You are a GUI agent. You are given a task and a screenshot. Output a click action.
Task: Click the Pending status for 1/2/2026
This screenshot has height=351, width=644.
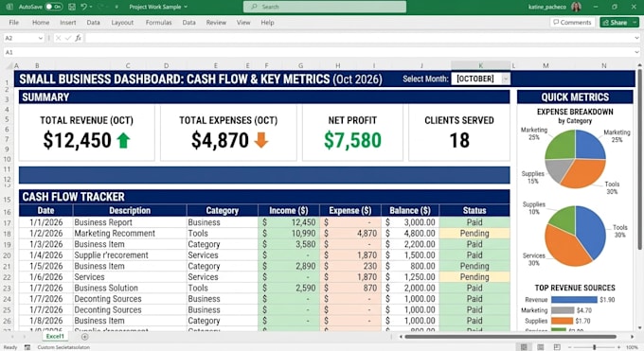474,233
